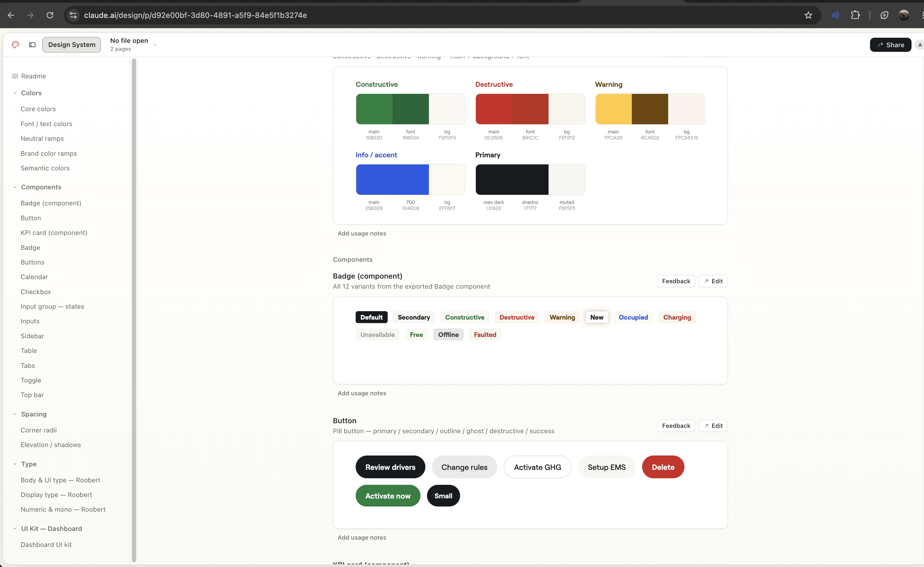Viewport: 924px width, 567px height.
Task: Open the Design System tab
Action: coord(72,44)
